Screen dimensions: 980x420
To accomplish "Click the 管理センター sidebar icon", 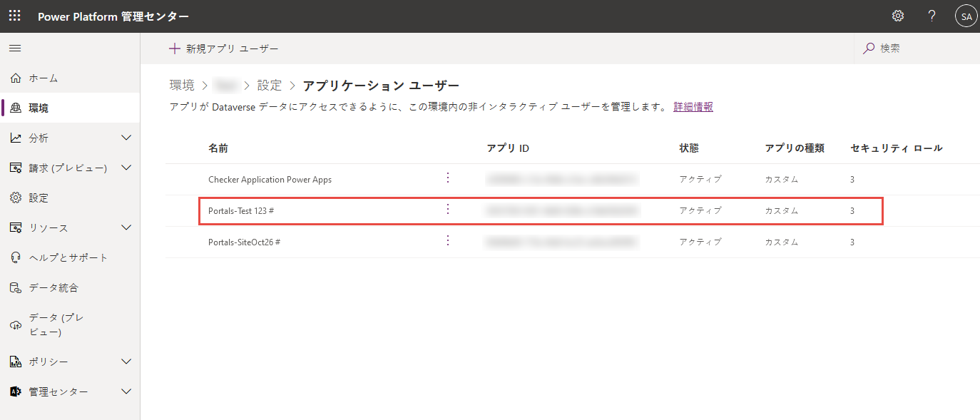I will click(16, 391).
